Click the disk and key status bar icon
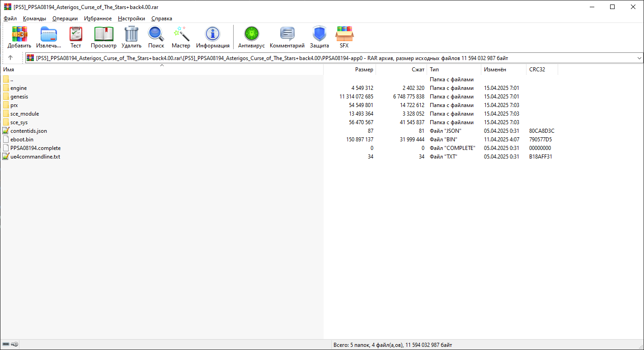Image resolution: width=644 pixels, height=350 pixels. tap(10, 345)
